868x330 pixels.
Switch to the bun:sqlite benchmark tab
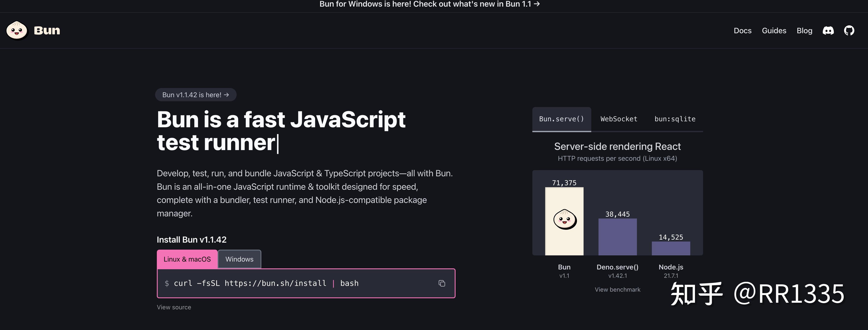click(675, 119)
